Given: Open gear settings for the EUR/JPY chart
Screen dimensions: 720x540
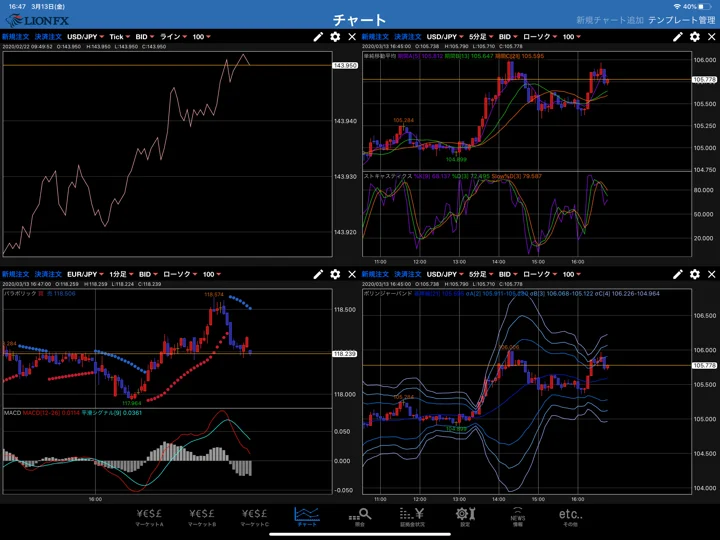Looking at the screenshot, I should click(x=335, y=274).
